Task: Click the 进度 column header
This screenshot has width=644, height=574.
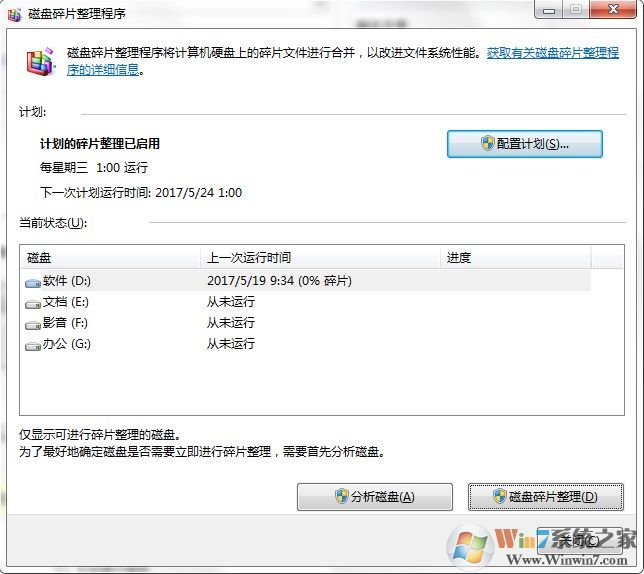Action: click(x=515, y=257)
